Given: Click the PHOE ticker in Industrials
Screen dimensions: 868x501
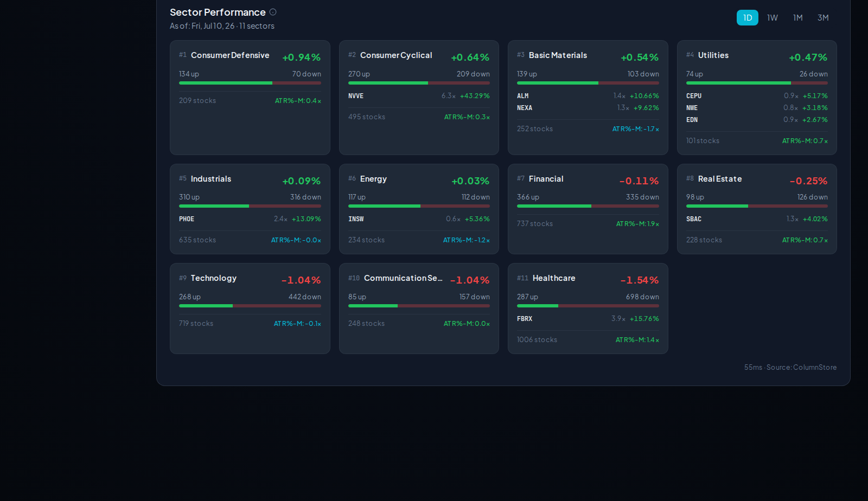Looking at the screenshot, I should (x=187, y=219).
